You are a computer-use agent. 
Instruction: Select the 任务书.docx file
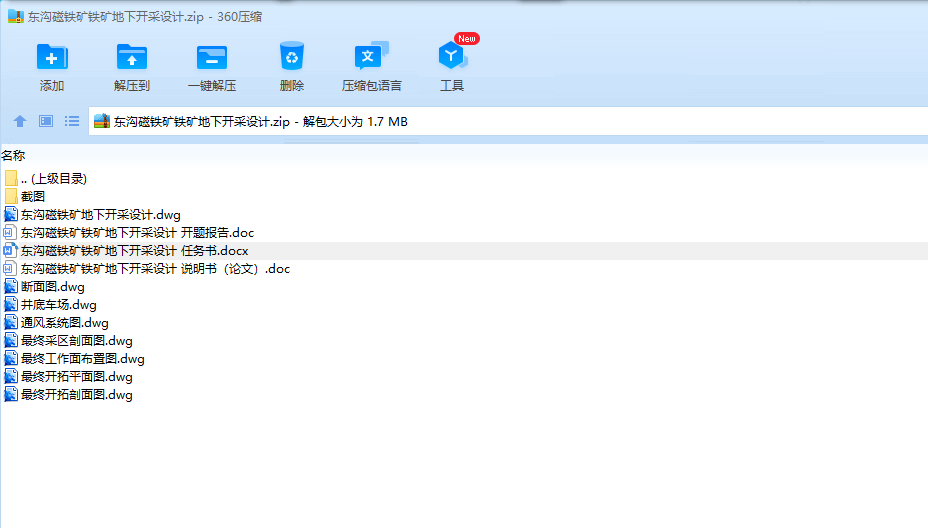coord(134,251)
